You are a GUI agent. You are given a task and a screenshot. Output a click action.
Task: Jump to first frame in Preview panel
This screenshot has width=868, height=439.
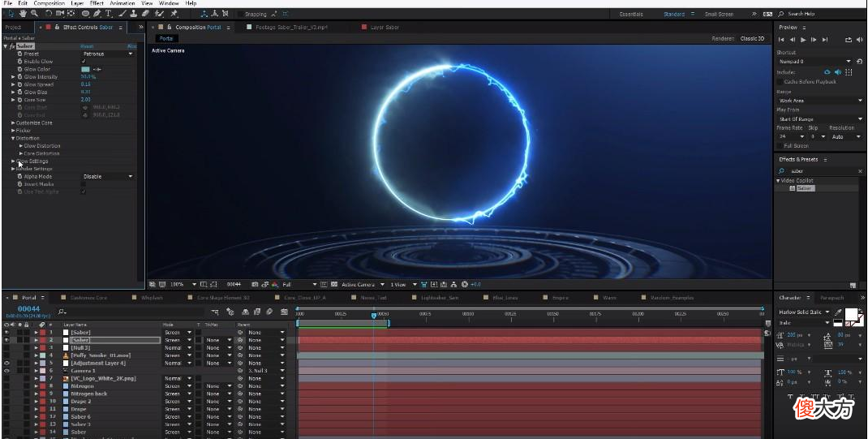point(781,39)
